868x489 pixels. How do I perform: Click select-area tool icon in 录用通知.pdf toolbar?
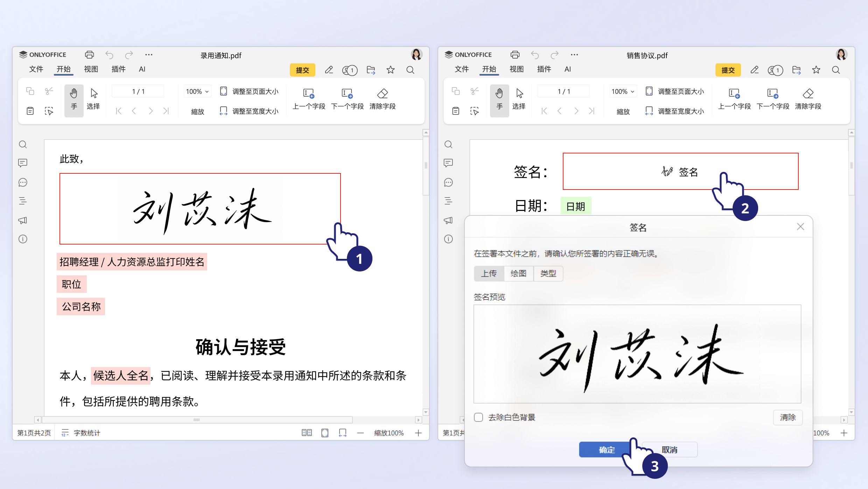[x=49, y=111]
